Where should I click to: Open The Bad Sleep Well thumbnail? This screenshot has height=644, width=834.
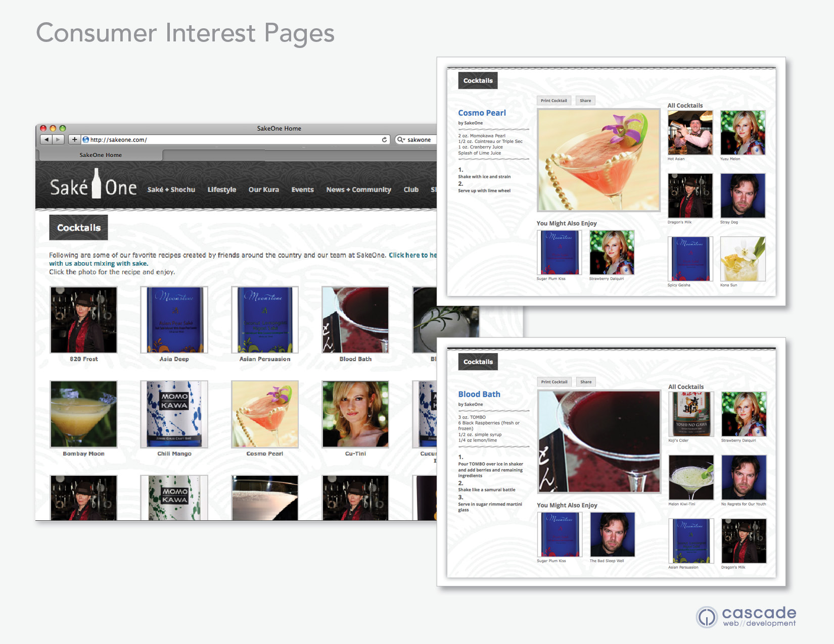click(x=612, y=534)
